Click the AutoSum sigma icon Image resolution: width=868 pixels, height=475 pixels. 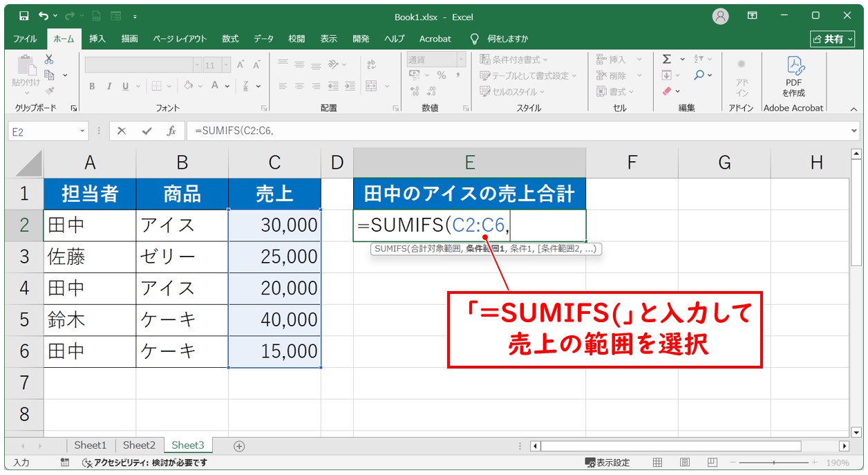click(667, 59)
